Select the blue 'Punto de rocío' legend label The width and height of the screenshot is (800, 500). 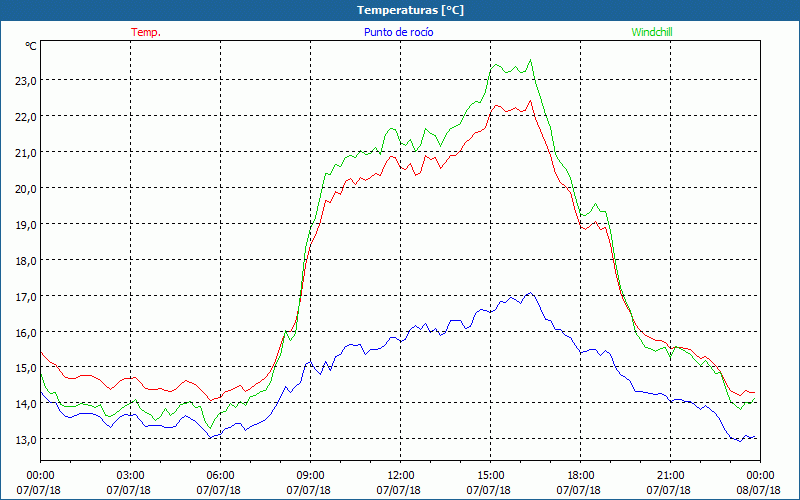pyautogui.click(x=398, y=32)
